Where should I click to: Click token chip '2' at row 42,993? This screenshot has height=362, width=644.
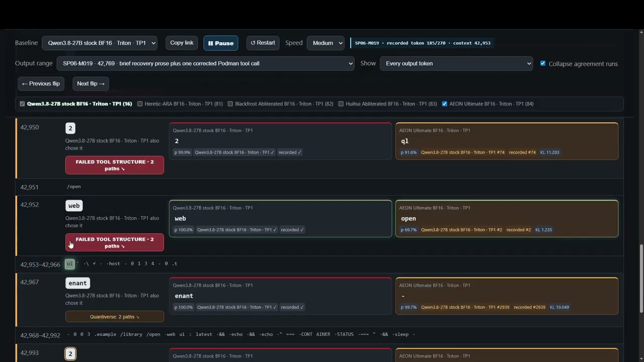[70, 354]
